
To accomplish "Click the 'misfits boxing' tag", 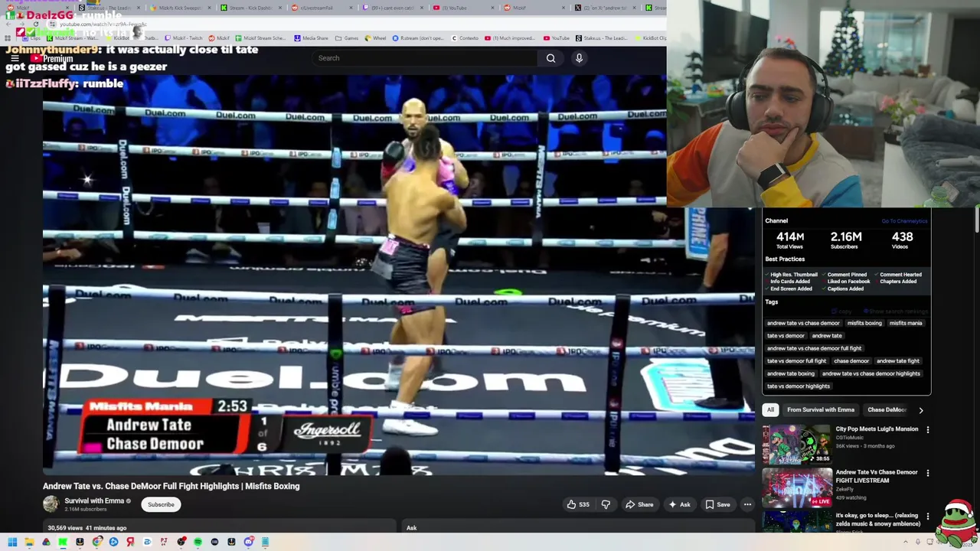I will [864, 323].
